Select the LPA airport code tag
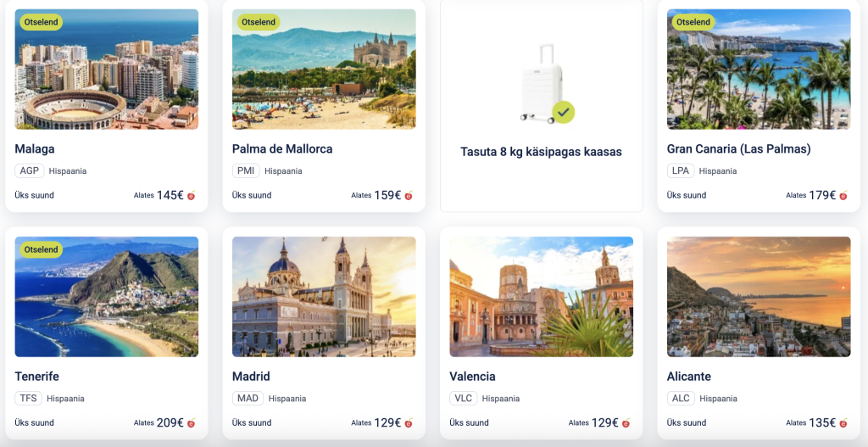 (681, 170)
